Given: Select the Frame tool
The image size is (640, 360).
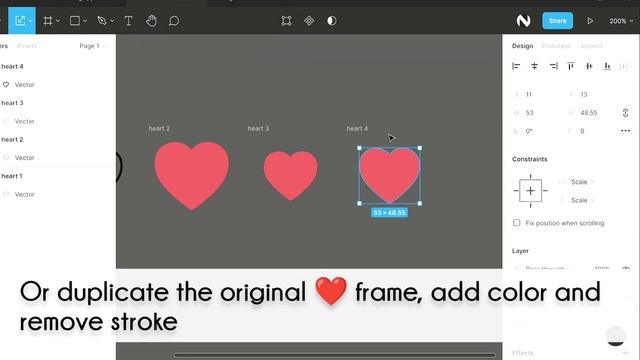Looking at the screenshot, I should pyautogui.click(x=48, y=21).
